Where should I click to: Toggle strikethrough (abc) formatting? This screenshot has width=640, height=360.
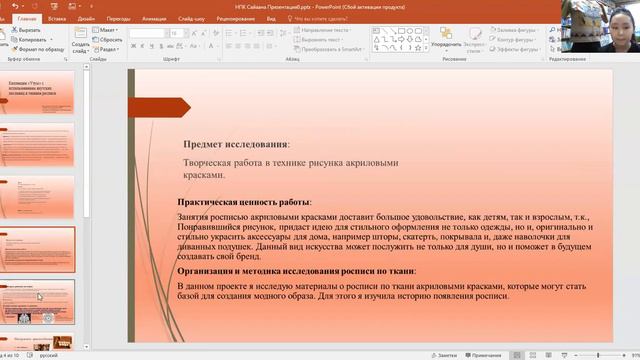170,46
